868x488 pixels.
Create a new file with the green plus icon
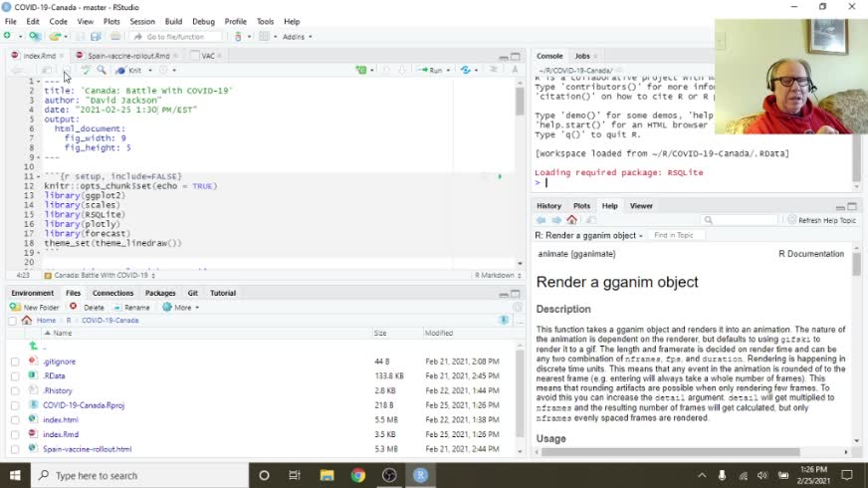[x=7, y=36]
